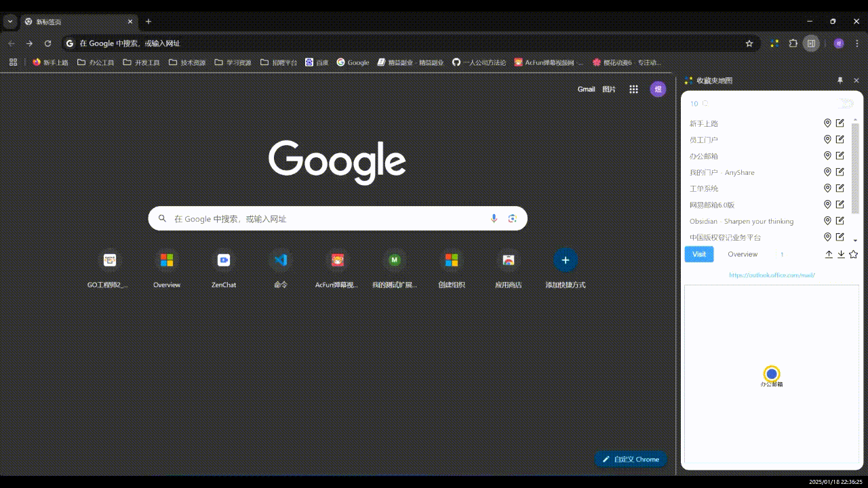Click the location pin for 工单系统
868x488 pixels.
click(827, 188)
